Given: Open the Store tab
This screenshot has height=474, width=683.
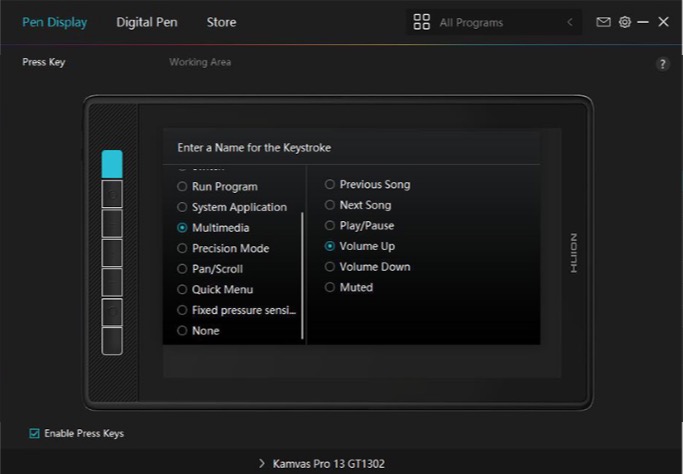Looking at the screenshot, I should pyautogui.click(x=221, y=22).
